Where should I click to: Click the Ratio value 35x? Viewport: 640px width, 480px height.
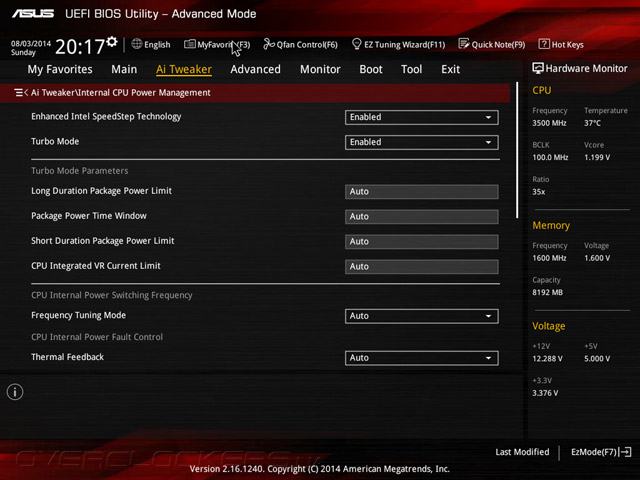click(x=538, y=191)
